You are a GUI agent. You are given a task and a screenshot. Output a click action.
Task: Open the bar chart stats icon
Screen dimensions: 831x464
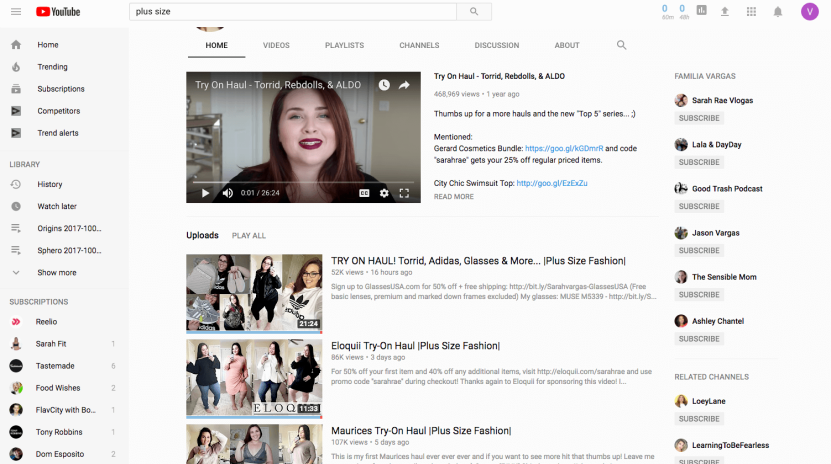[x=701, y=10]
